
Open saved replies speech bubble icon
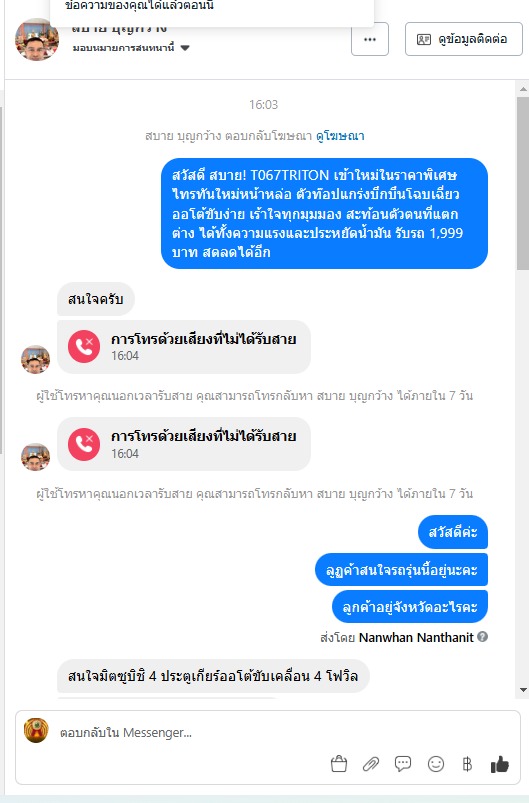pos(403,764)
